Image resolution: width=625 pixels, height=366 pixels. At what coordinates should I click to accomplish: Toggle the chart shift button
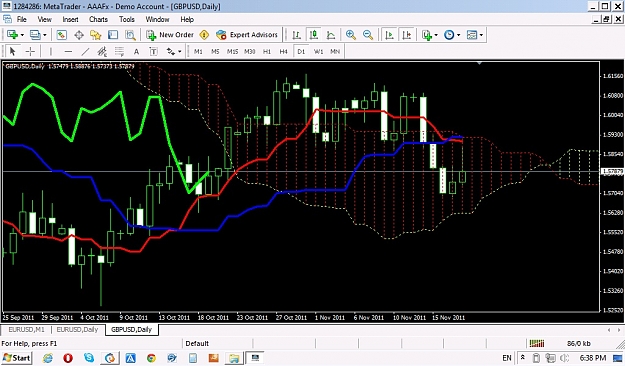[407, 35]
